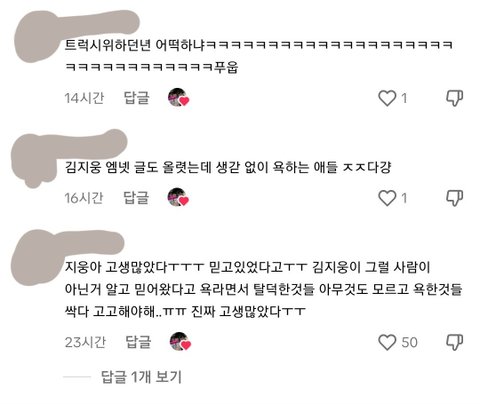
Task: Like the 16시간 comment with heart icon
Action: point(387,198)
